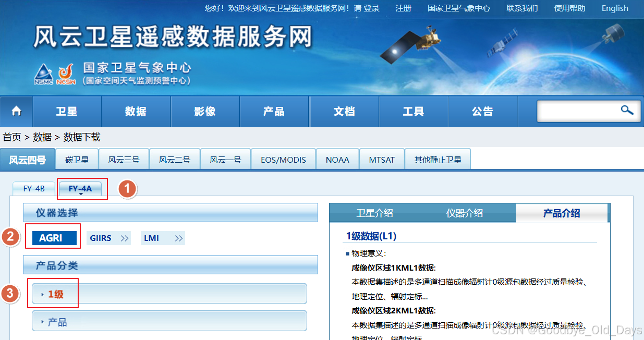Click the 注册 register link

pyautogui.click(x=404, y=8)
